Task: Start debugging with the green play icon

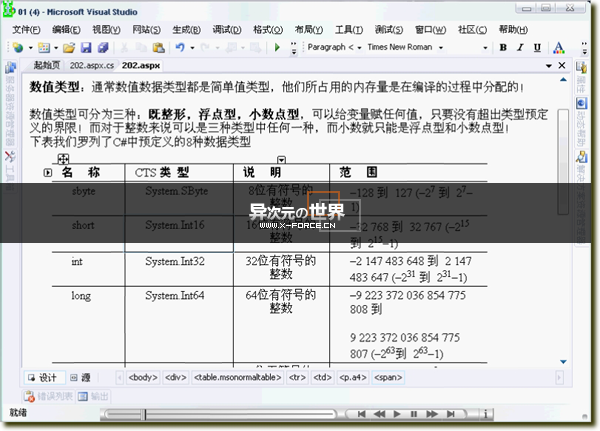Action: pos(277,47)
